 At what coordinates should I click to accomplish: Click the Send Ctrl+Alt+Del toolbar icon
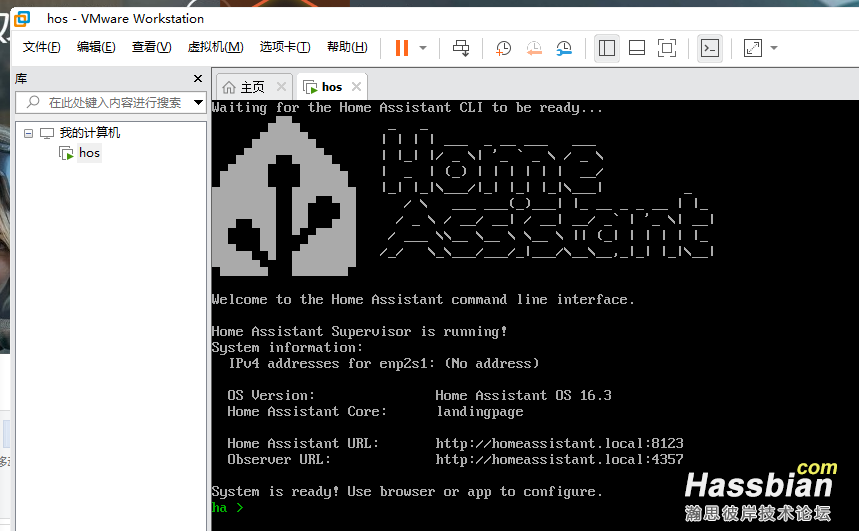click(x=461, y=48)
